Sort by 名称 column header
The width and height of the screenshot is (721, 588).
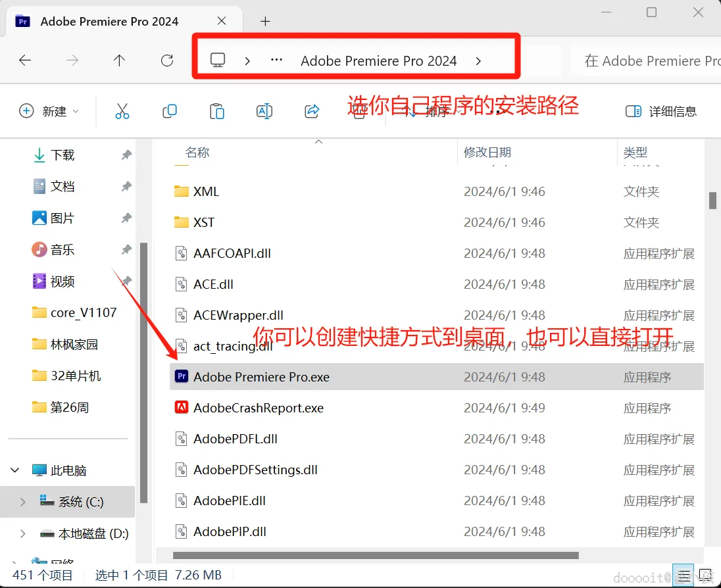[x=197, y=152]
